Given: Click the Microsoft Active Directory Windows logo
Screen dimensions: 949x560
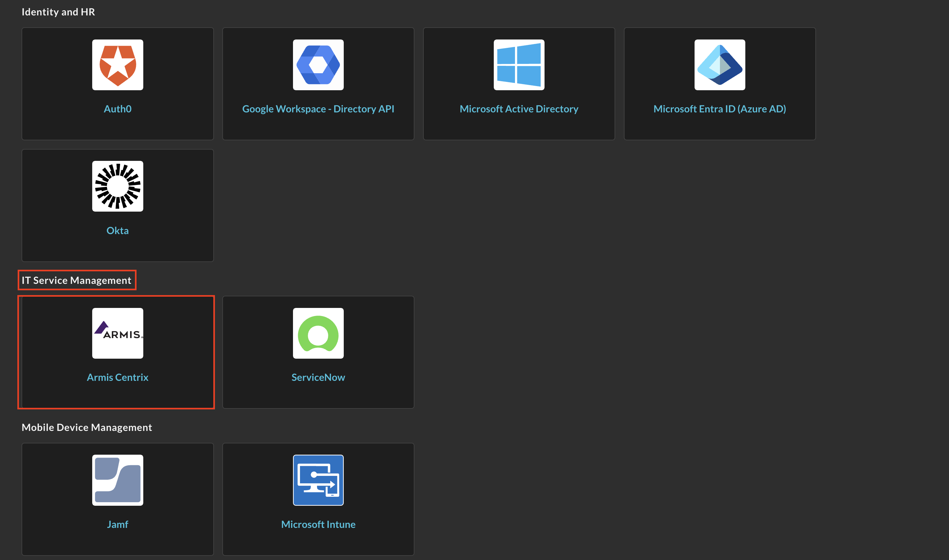Looking at the screenshot, I should [x=519, y=65].
